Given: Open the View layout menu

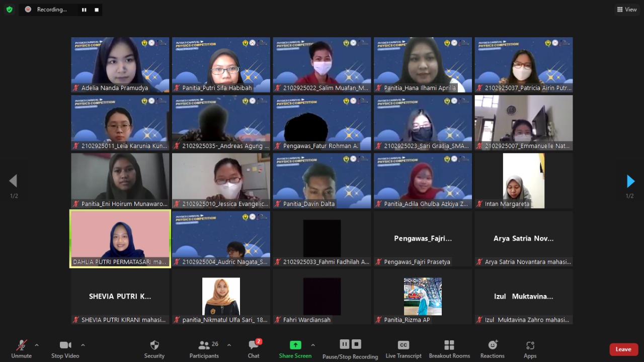Looking at the screenshot, I should (x=627, y=10).
